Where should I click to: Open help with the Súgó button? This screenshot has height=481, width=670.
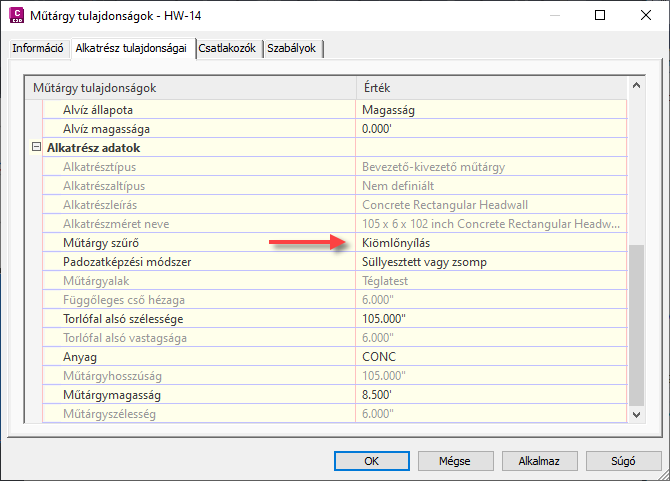click(x=622, y=462)
